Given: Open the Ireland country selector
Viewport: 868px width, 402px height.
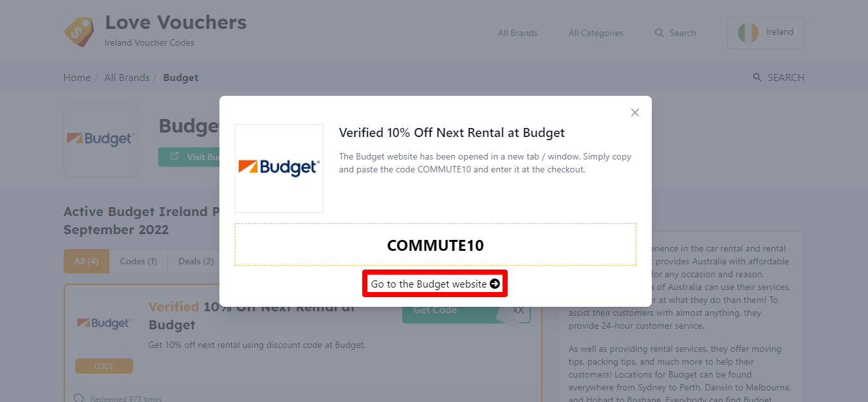Looking at the screenshot, I should (766, 32).
